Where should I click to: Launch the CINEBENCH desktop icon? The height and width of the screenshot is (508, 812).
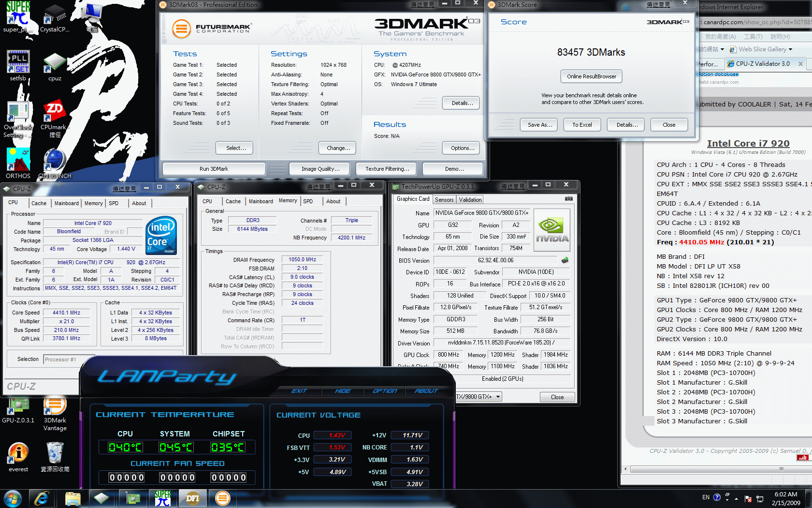tap(55, 164)
